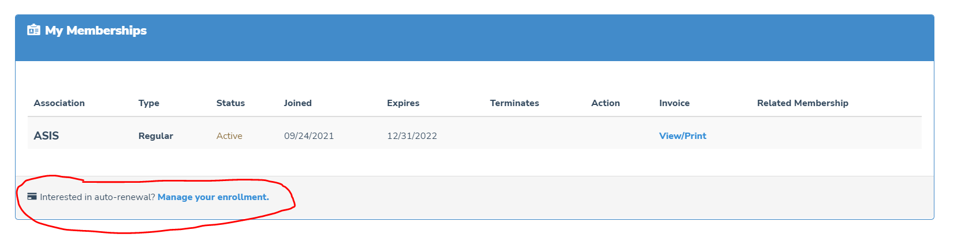Select the Type column header

pyautogui.click(x=149, y=103)
